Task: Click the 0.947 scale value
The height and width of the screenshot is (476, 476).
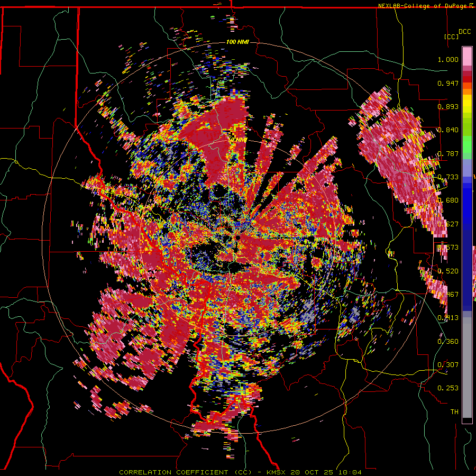Action: pos(448,83)
